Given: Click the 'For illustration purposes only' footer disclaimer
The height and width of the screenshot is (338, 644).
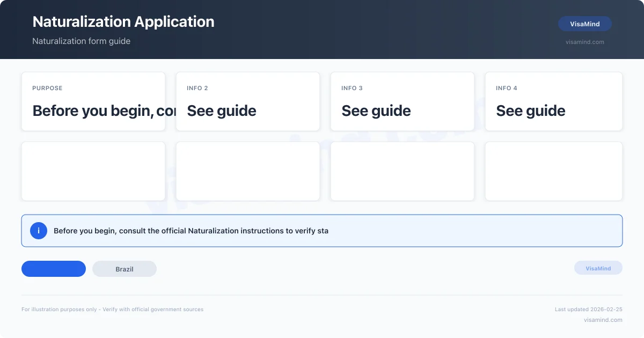Looking at the screenshot, I should pos(113,310).
